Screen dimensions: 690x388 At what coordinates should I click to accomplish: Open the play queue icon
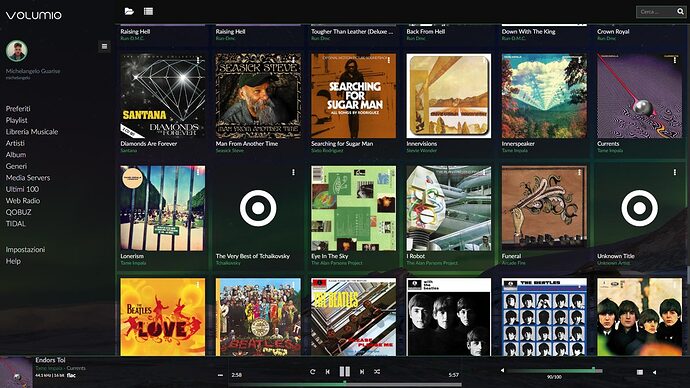(640, 372)
